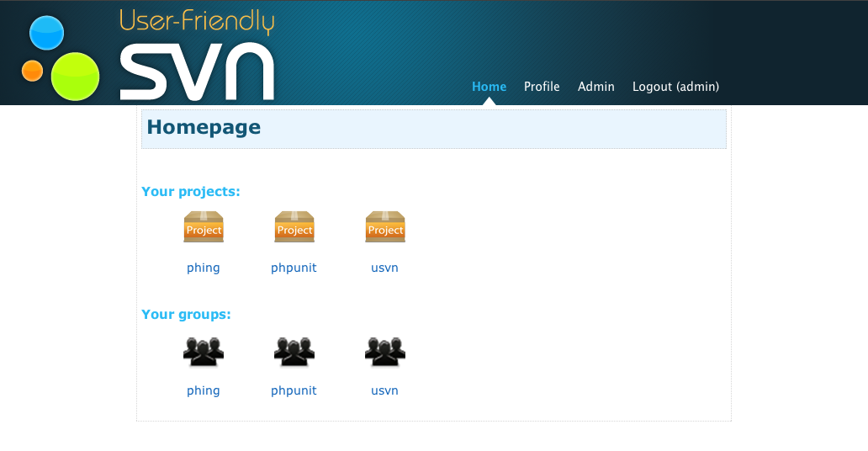The height and width of the screenshot is (451, 868).
Task: Follow the phpunit project name link
Action: point(294,268)
